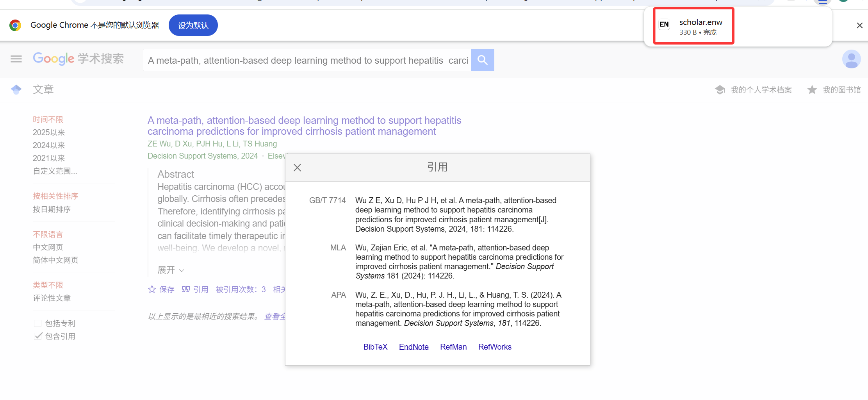Open author ZE Wu profile

(x=159, y=144)
